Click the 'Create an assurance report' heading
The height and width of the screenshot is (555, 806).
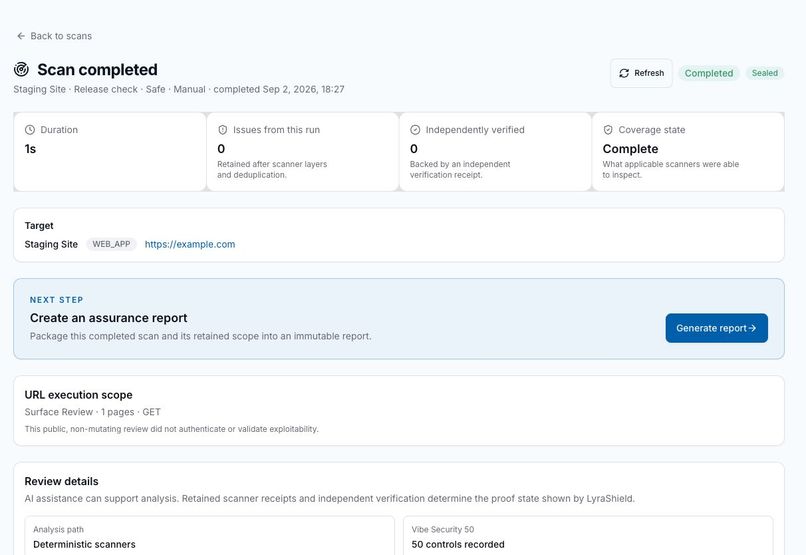click(108, 318)
